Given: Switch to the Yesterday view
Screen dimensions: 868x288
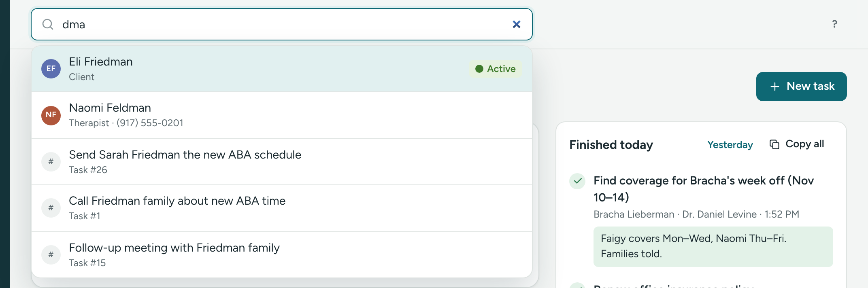Looking at the screenshot, I should [730, 145].
